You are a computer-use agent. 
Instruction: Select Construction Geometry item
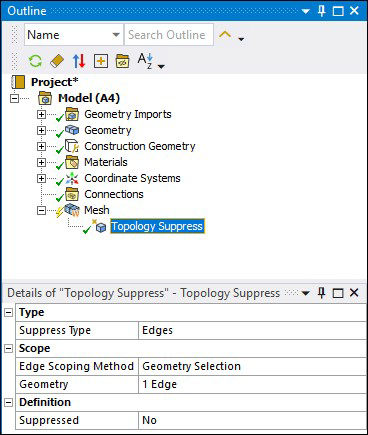point(140,146)
